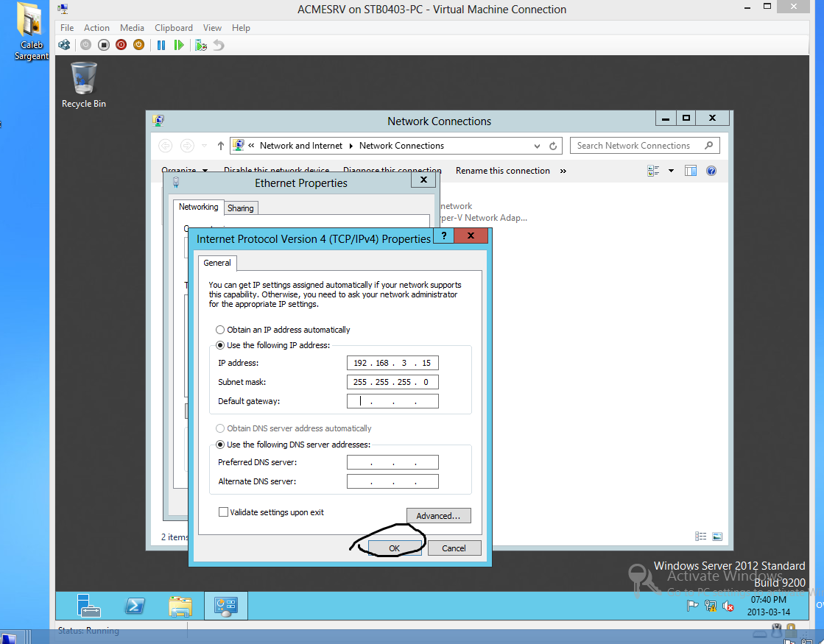Take a VM snapshot from toolbar
The height and width of the screenshot is (644, 824).
click(201, 45)
